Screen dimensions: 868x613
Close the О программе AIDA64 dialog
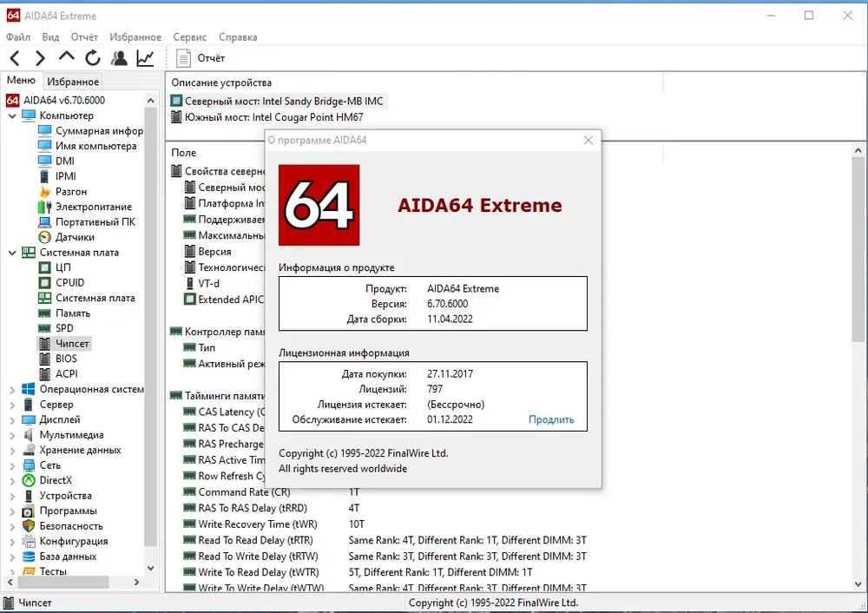[589, 140]
